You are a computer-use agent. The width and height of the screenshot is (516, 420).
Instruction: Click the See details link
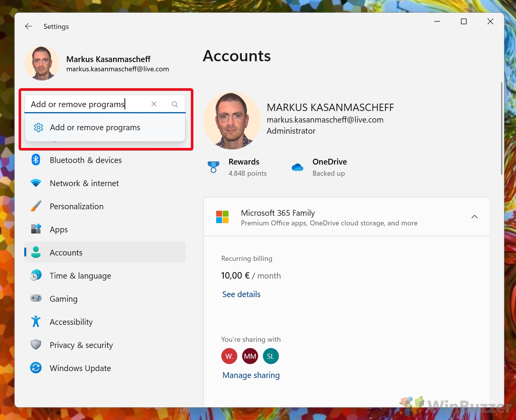pos(241,294)
